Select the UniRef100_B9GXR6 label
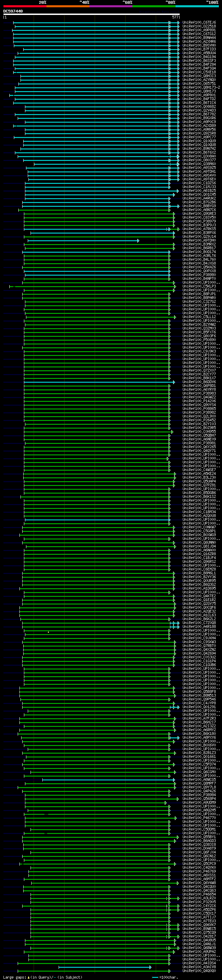The height and width of the screenshot is (980, 222). point(199,118)
